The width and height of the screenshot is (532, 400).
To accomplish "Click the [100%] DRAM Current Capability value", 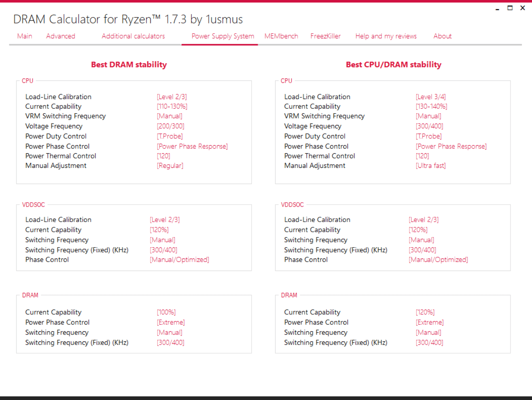I will point(166,312).
